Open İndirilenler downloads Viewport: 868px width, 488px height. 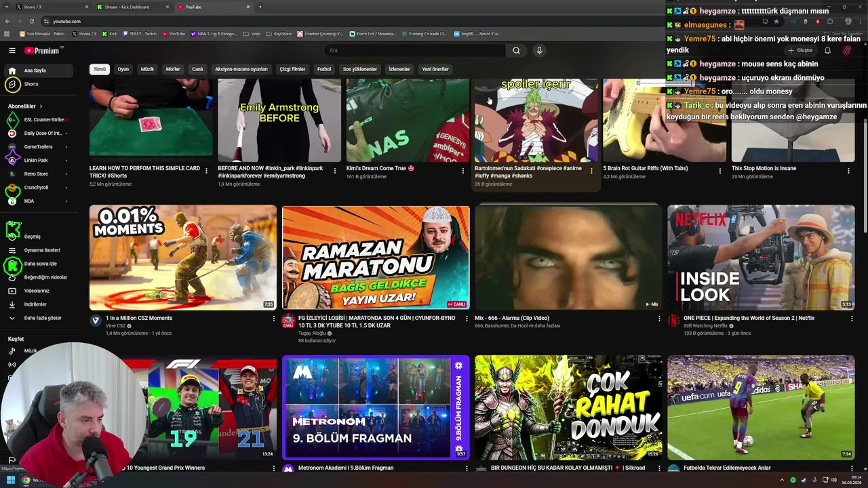coord(37,304)
